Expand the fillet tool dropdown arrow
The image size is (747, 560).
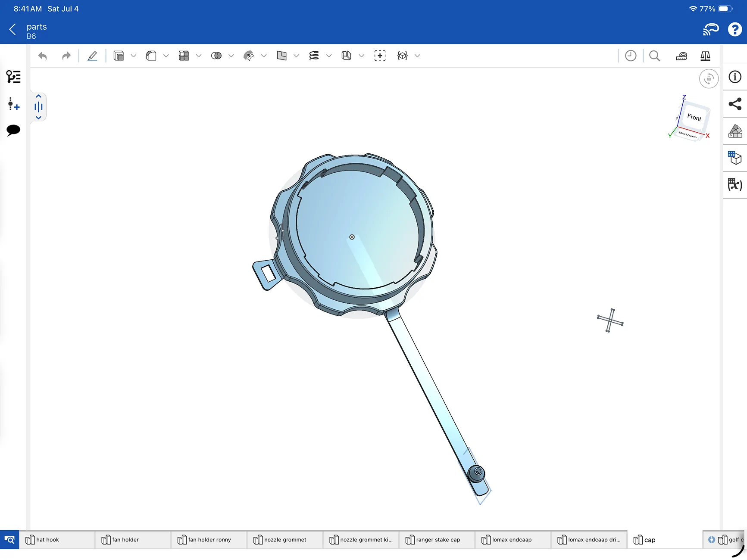[166, 56]
